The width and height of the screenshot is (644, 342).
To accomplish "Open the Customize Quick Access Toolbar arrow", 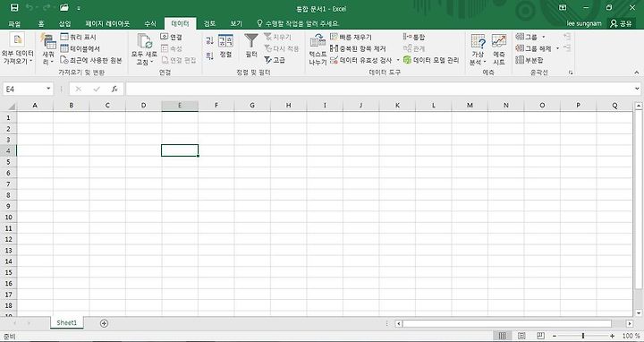I will [79, 8].
